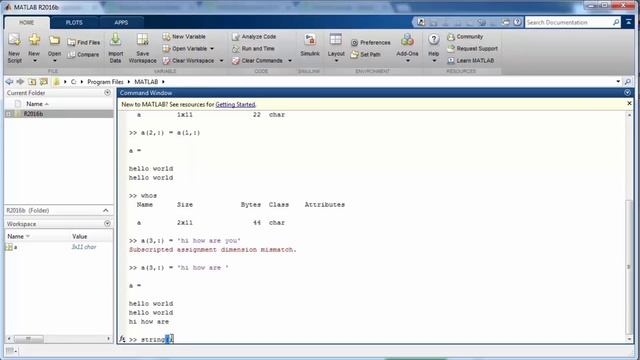Minimize the toolstrip with corner arrow
The height and width of the screenshot is (360, 640).
point(629,22)
